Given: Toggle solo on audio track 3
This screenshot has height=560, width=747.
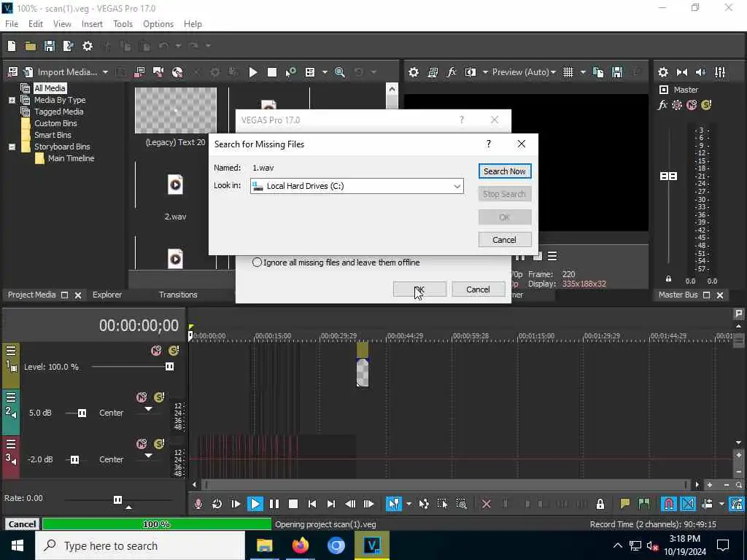Looking at the screenshot, I should pos(159,444).
